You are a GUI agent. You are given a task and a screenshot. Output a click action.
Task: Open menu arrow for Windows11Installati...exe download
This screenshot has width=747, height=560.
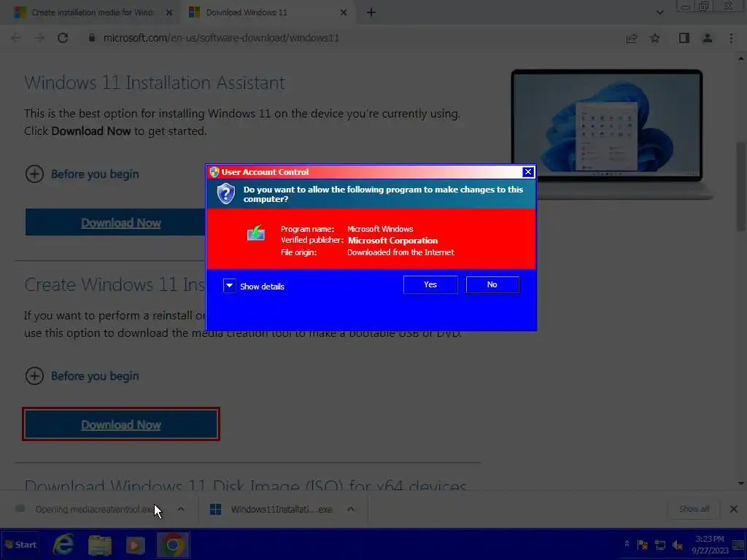pos(351,510)
